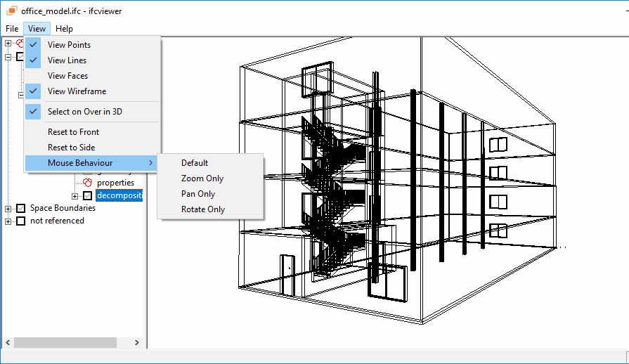Choose Reset to Side

click(x=92, y=148)
